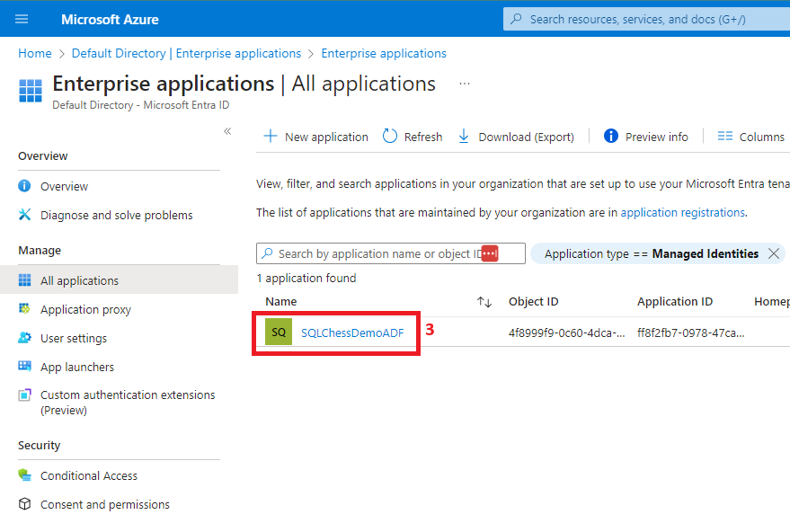Click the Preview info blue icon
Viewport: 790px width, 532px height.
[610, 136]
